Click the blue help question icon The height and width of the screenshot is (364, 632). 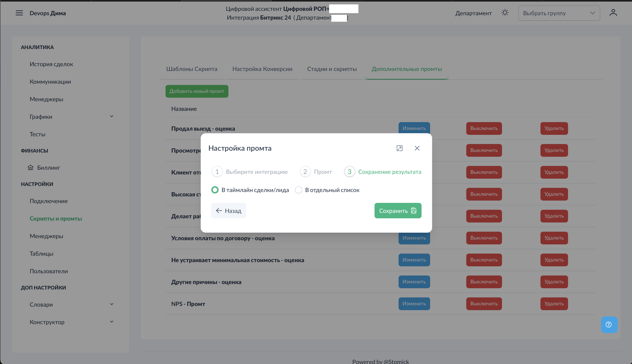pos(609,325)
